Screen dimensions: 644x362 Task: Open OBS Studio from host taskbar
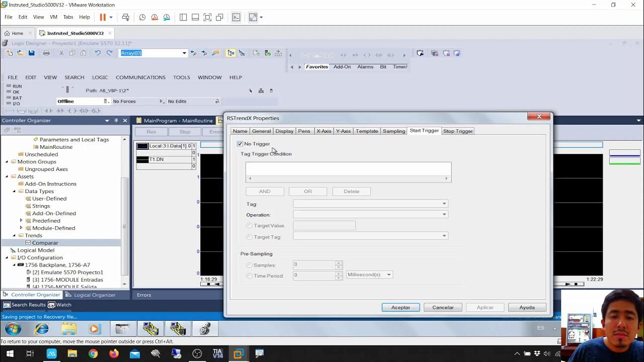coord(197,353)
